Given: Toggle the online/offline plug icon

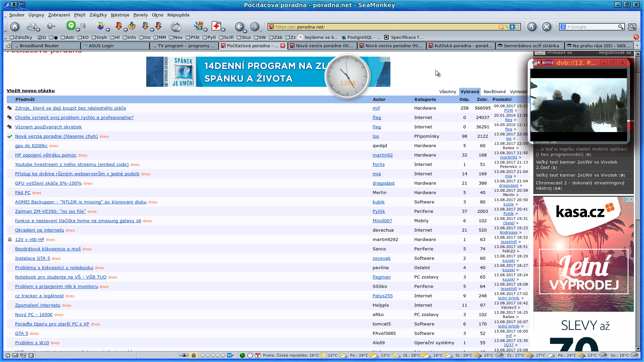Looking at the screenshot, I should pos(183,355).
